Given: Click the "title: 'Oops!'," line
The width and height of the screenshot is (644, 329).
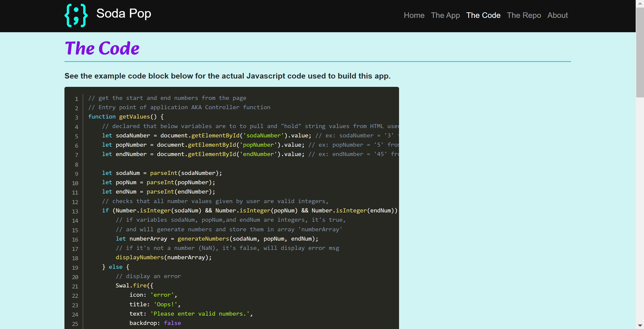Looking at the screenshot, I should [x=155, y=304].
